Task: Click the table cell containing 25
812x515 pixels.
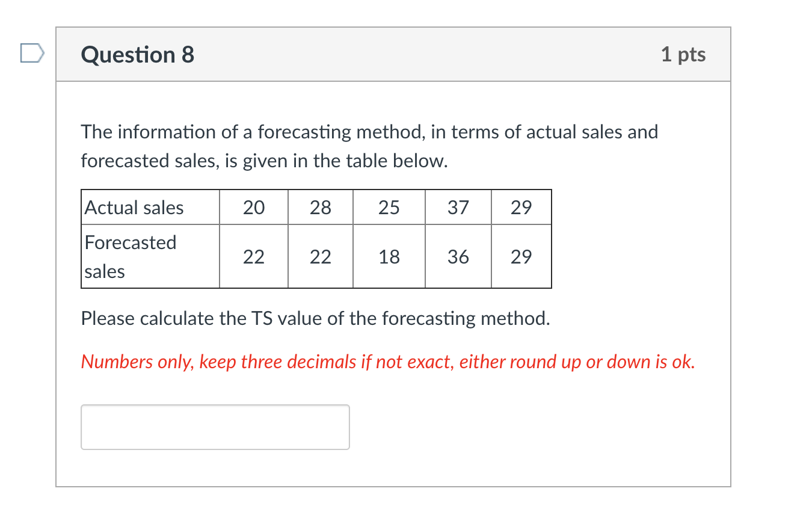Action: (389, 207)
